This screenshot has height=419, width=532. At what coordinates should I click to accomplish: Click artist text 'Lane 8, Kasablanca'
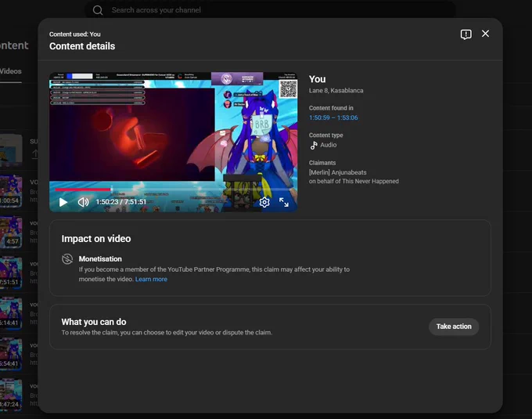pos(336,91)
